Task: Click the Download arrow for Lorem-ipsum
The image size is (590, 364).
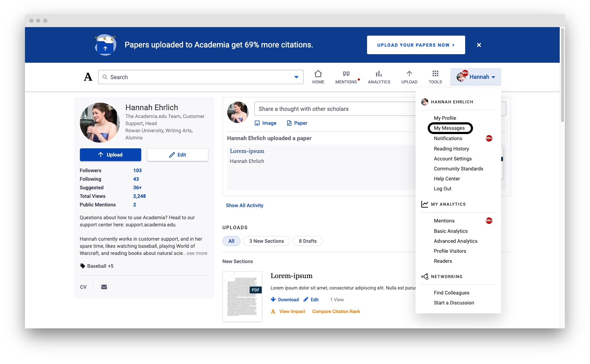Action: pos(273,299)
